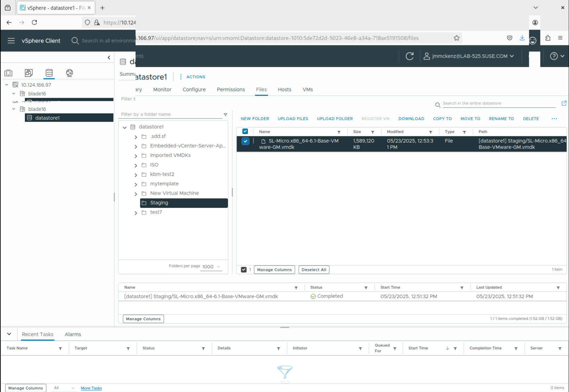Open the More Tasks link

[x=91, y=388]
